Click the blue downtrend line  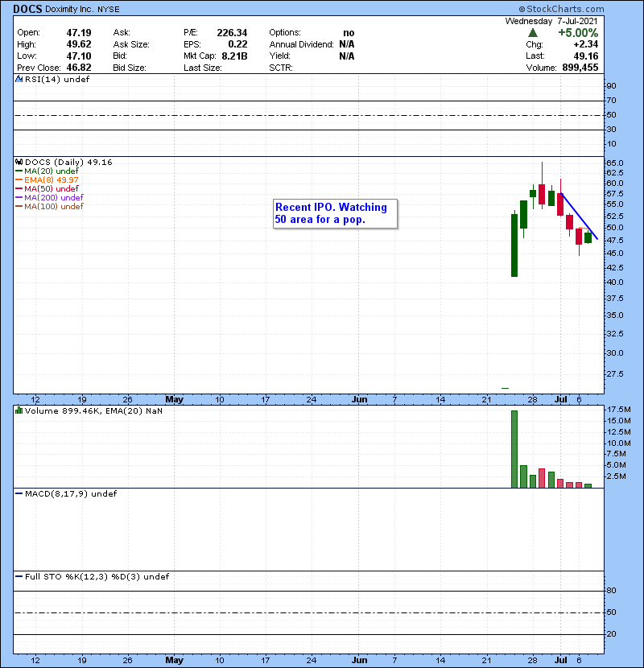[x=580, y=216]
